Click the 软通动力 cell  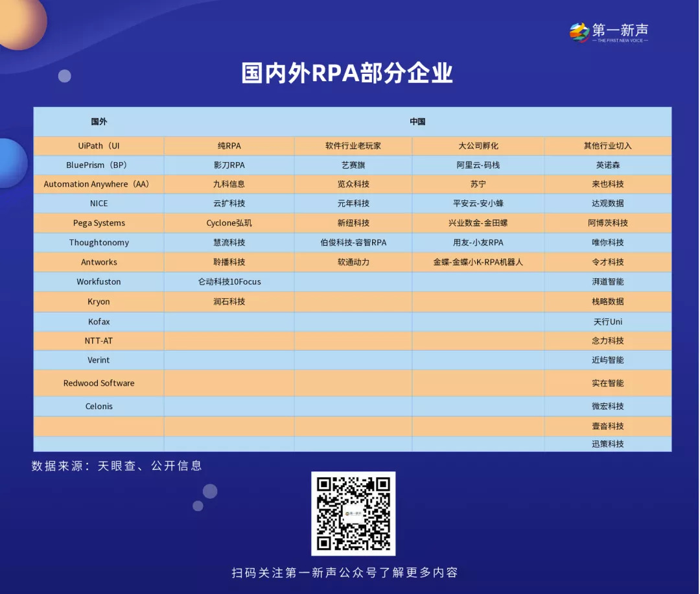pos(353,262)
